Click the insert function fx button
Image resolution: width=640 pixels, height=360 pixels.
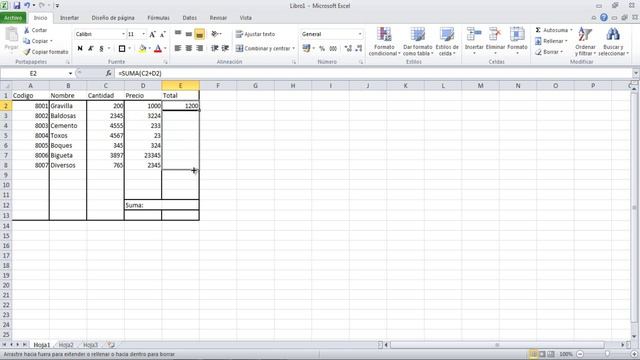[x=109, y=73]
